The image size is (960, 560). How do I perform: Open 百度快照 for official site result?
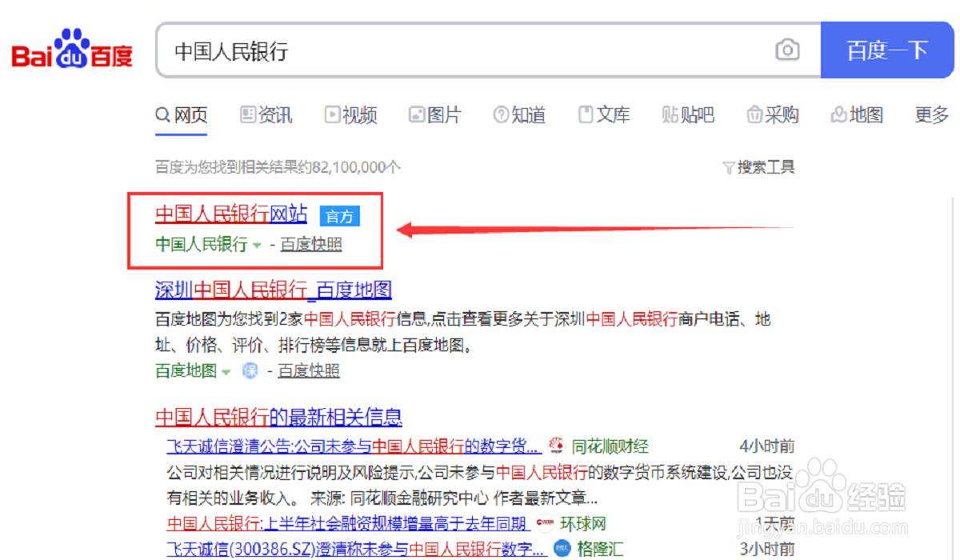[311, 245]
